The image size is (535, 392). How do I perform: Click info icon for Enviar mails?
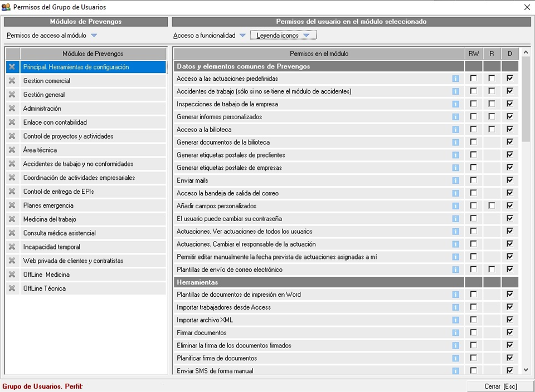(x=456, y=180)
